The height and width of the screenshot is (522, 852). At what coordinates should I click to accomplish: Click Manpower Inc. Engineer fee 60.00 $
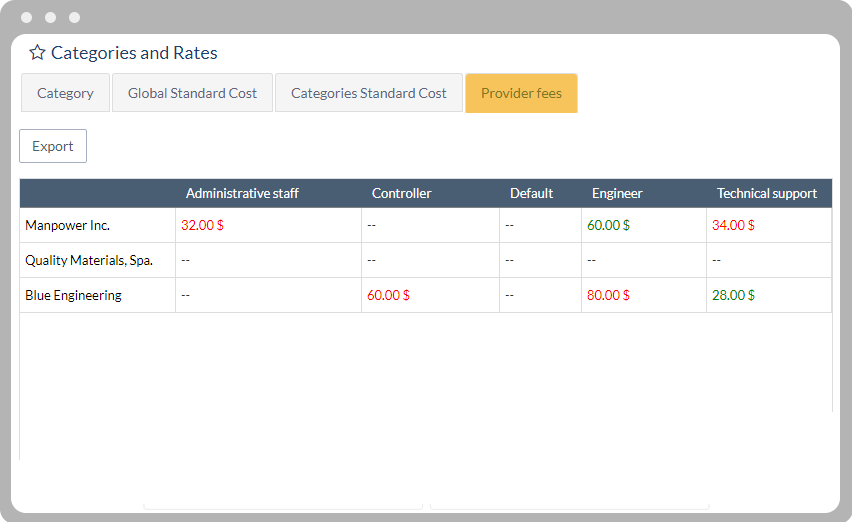click(x=608, y=225)
